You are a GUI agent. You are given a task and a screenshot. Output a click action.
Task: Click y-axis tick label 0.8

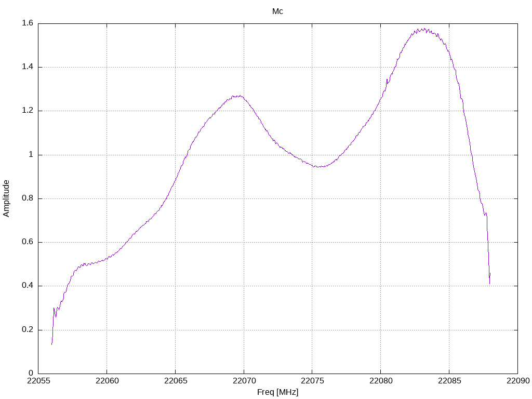[x=28, y=198]
